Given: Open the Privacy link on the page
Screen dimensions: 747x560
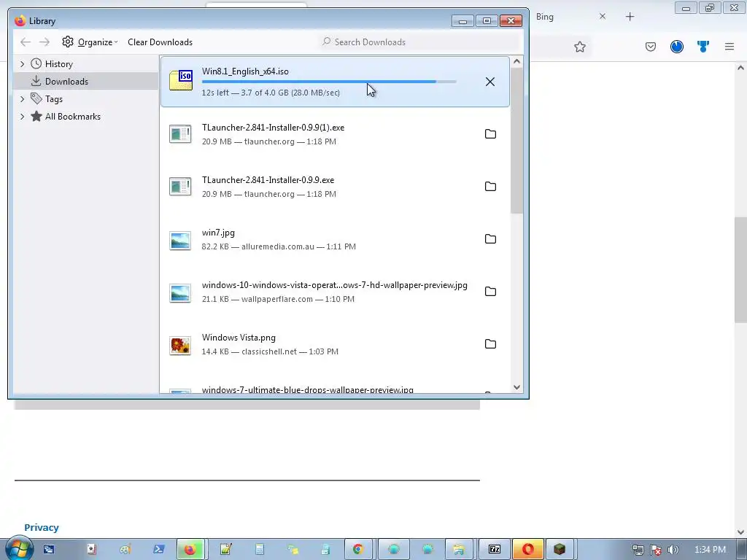Looking at the screenshot, I should [x=42, y=528].
